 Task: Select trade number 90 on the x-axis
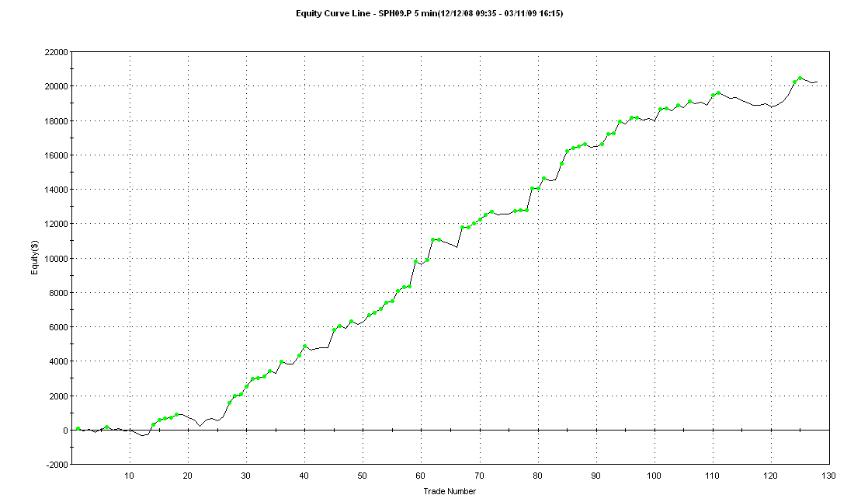[x=595, y=476]
